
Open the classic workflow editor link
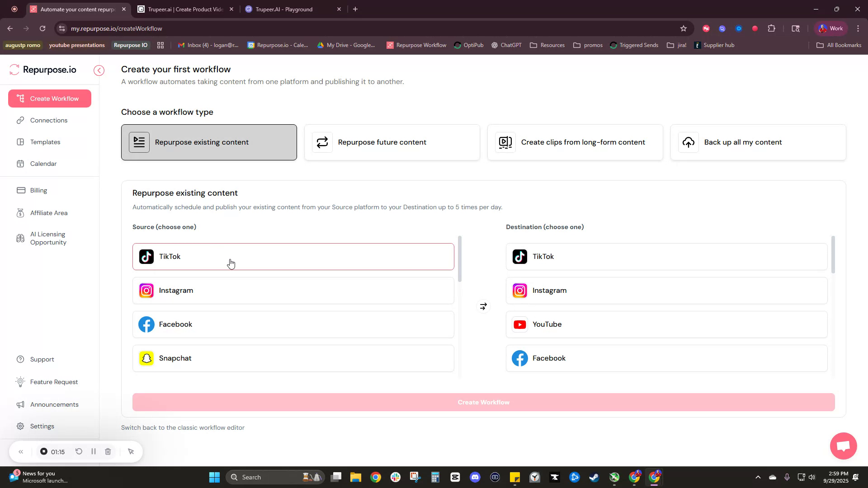click(x=183, y=427)
